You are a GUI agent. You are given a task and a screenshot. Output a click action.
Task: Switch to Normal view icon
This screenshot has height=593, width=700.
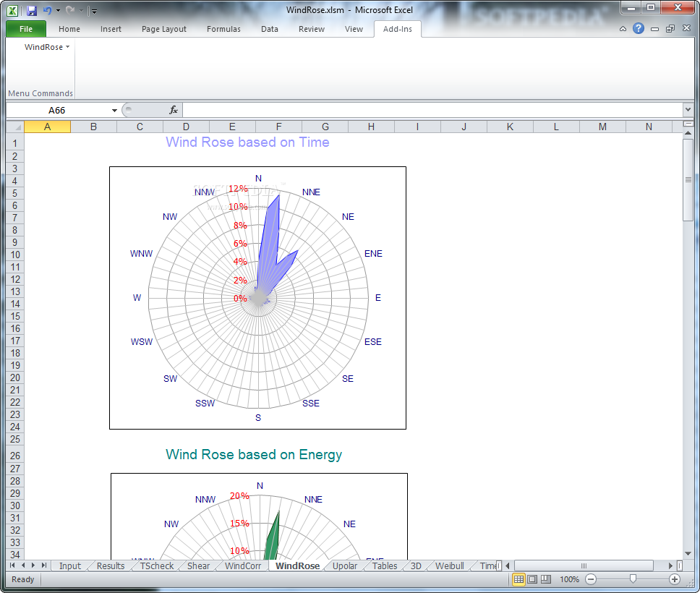[x=518, y=579]
